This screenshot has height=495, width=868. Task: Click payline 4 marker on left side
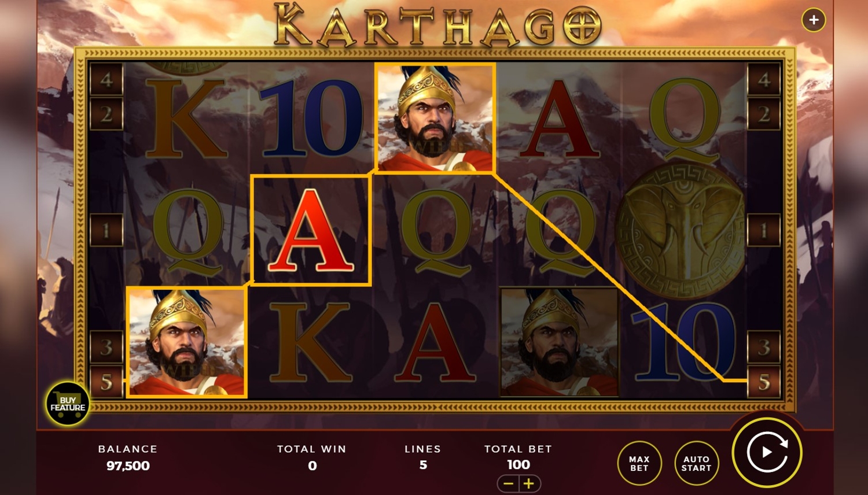pyautogui.click(x=106, y=79)
